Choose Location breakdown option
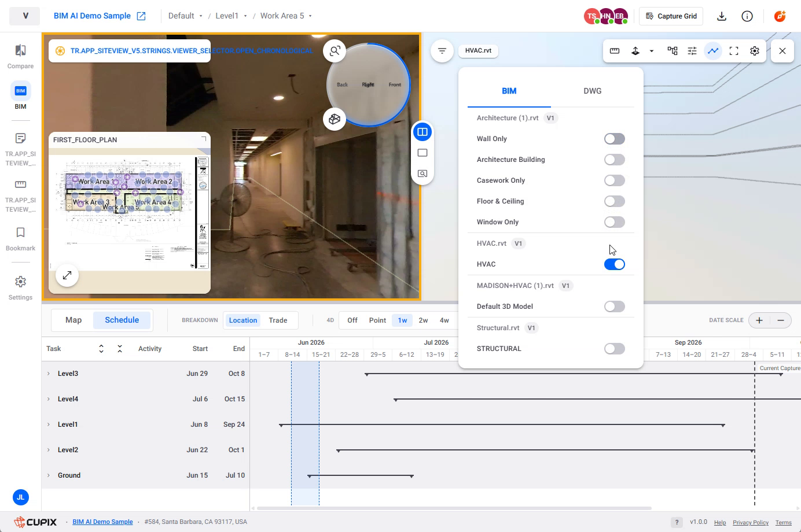This screenshot has width=801, height=532. (243, 320)
